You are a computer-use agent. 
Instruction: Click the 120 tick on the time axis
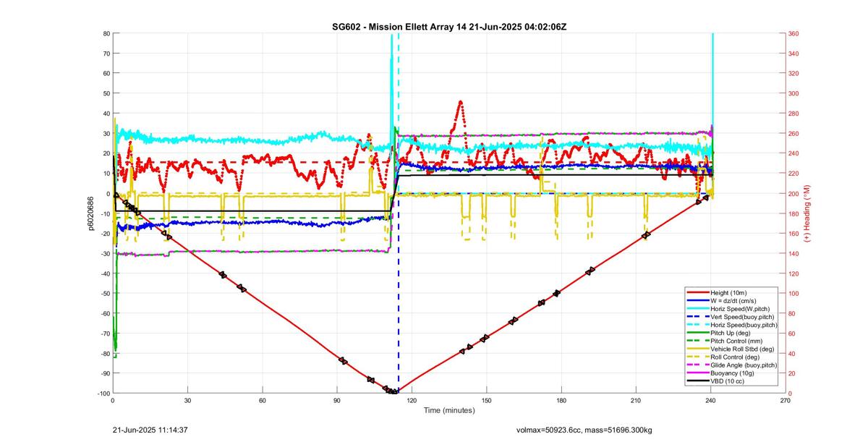[412, 400]
